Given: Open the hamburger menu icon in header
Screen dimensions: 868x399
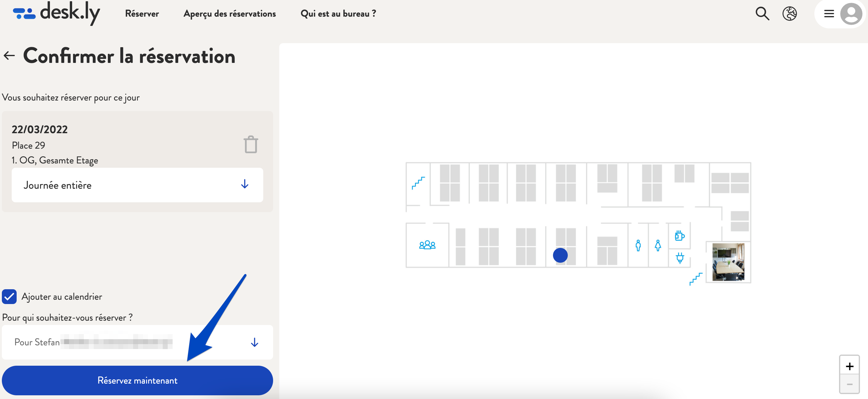Looking at the screenshot, I should click(x=828, y=14).
